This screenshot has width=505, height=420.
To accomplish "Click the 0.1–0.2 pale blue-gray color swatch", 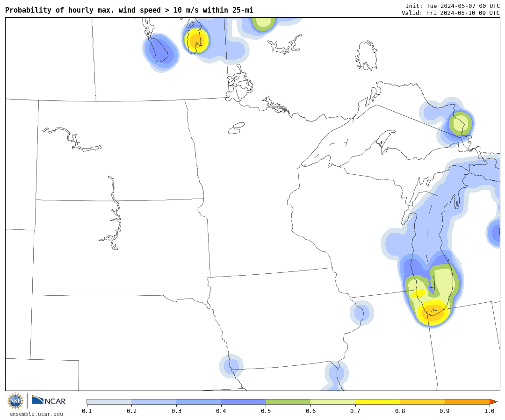I will 109,402.
